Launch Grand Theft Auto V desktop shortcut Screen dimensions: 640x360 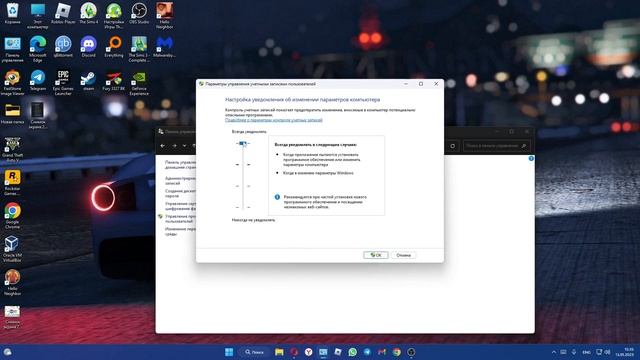pyautogui.click(x=12, y=150)
